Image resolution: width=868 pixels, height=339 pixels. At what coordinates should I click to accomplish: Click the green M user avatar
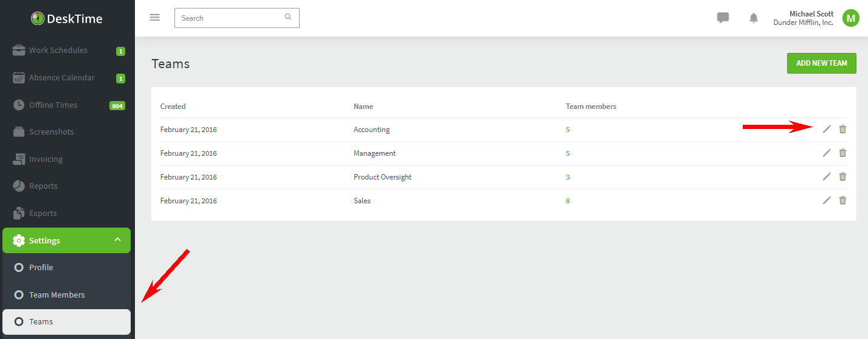pos(851,18)
